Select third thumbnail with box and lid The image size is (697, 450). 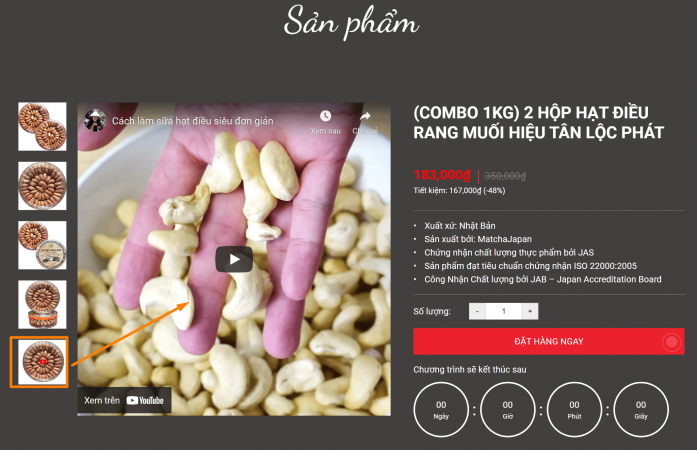[42, 245]
